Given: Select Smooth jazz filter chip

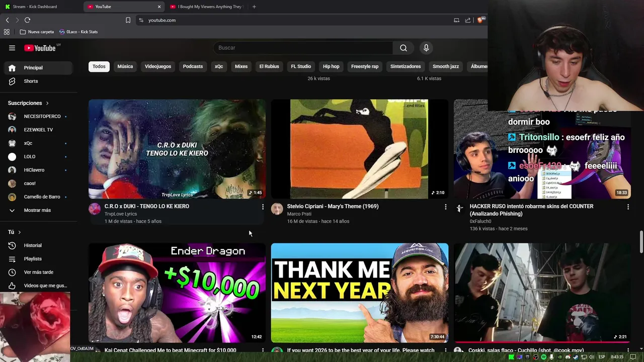Looking at the screenshot, I should pyautogui.click(x=446, y=66).
